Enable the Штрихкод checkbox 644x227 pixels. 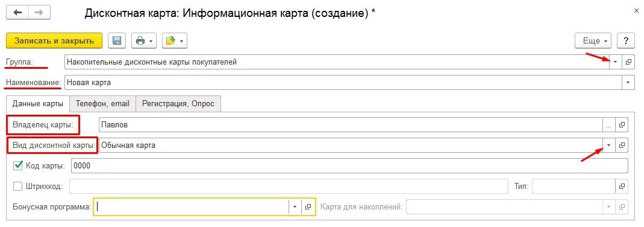point(18,187)
